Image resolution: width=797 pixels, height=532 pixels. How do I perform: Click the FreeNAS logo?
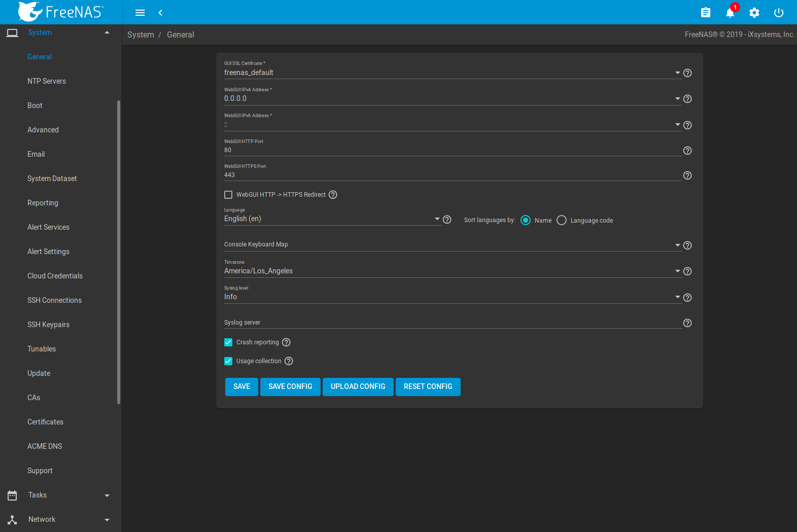point(61,12)
